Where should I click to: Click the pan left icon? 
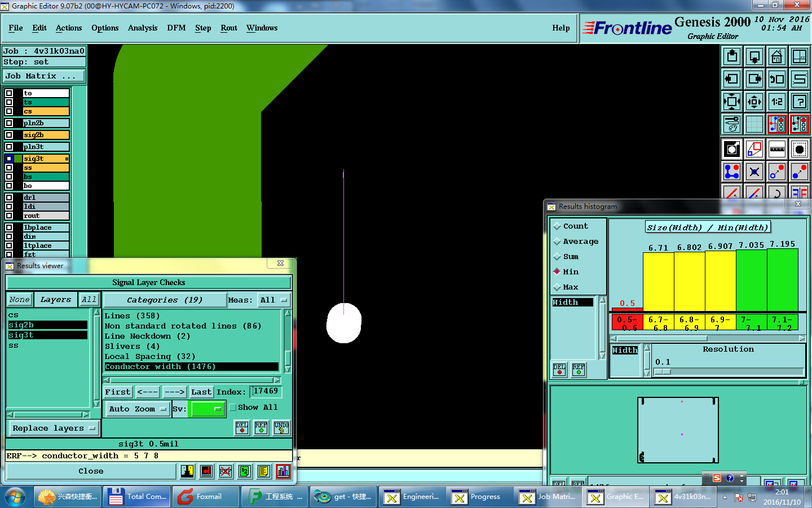(732, 79)
